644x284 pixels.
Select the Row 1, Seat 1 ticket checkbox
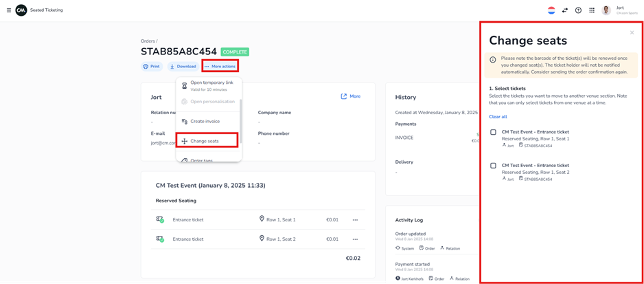493,132
